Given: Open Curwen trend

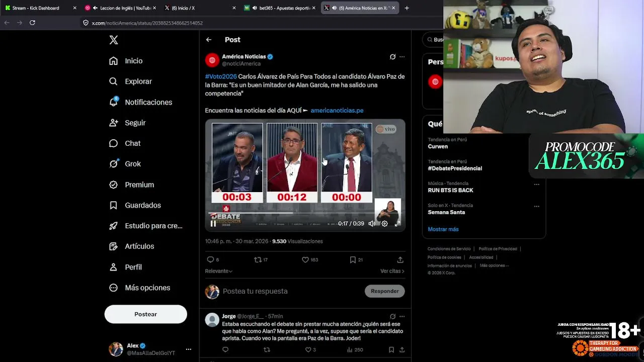Looking at the screenshot, I should 438,147.
